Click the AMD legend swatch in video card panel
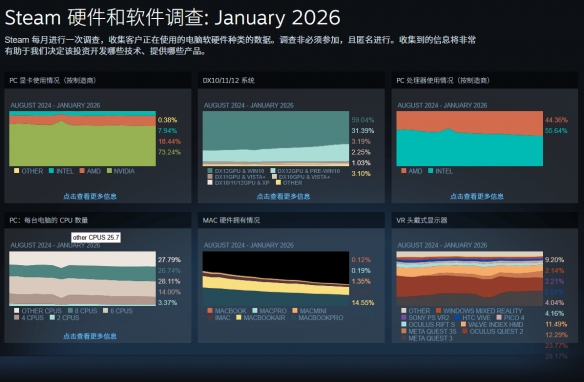Screen dimensions: 584x382 (82, 171)
